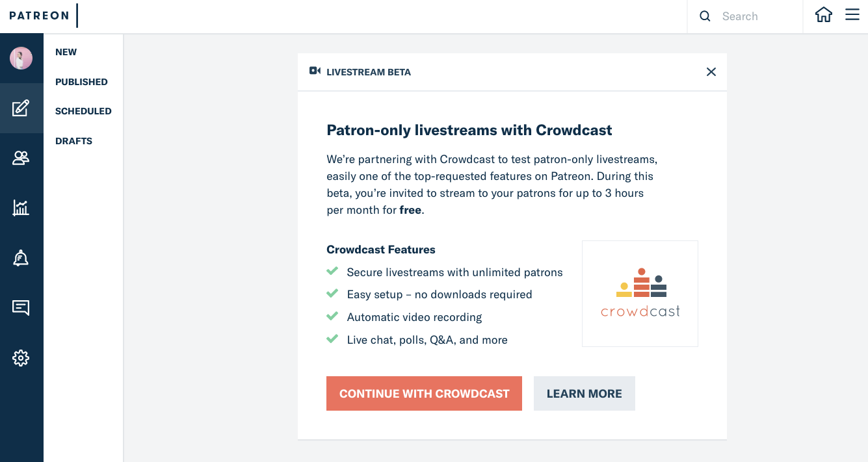The height and width of the screenshot is (462, 868).
Task: Click the search magnifier icon
Action: pos(705,16)
